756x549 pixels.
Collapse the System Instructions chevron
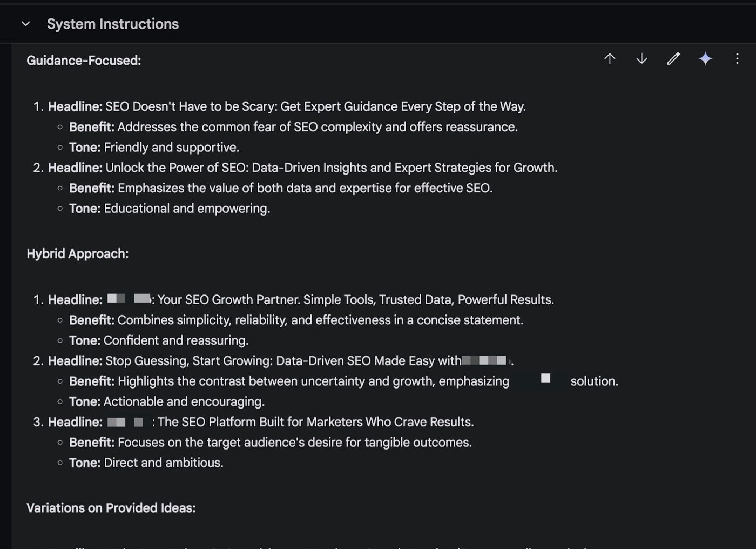pos(25,24)
